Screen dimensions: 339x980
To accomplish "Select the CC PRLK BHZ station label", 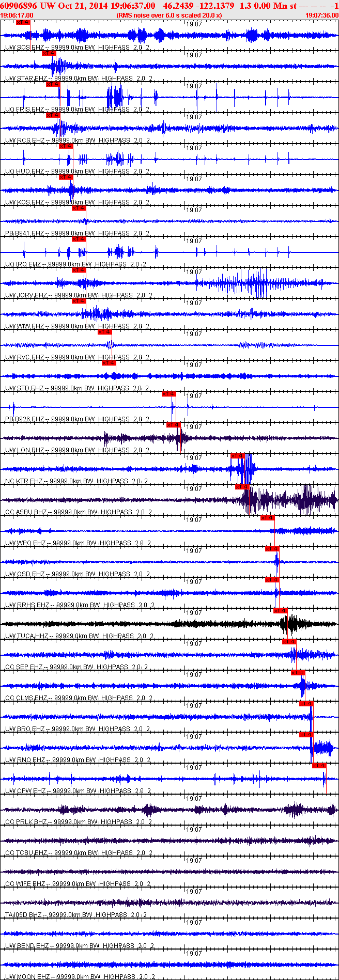I will point(26,822).
